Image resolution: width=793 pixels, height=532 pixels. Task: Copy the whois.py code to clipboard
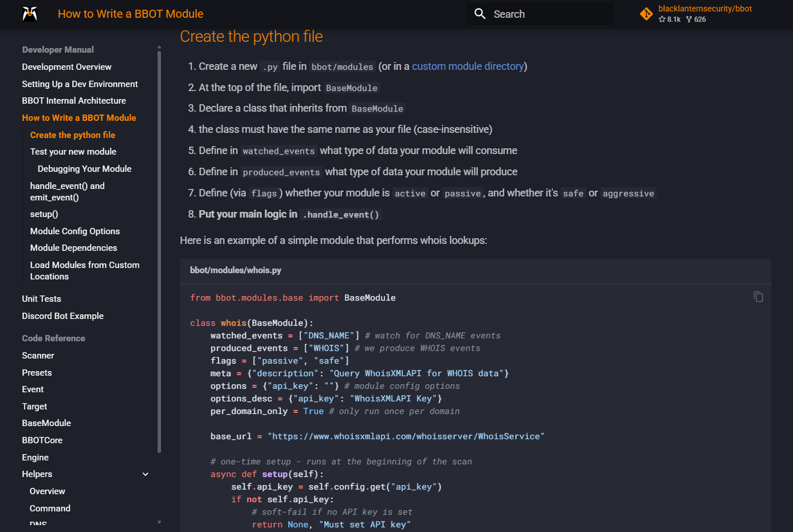[x=758, y=297]
